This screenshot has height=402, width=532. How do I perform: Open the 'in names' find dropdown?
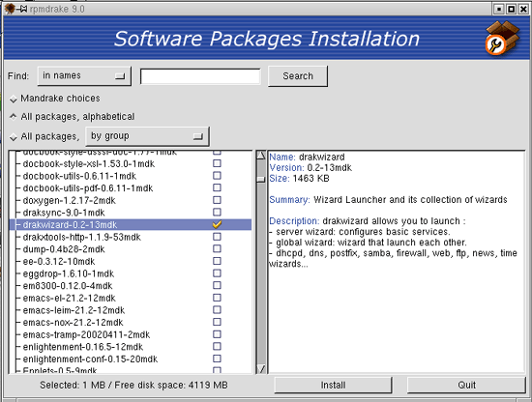pyautogui.click(x=84, y=76)
